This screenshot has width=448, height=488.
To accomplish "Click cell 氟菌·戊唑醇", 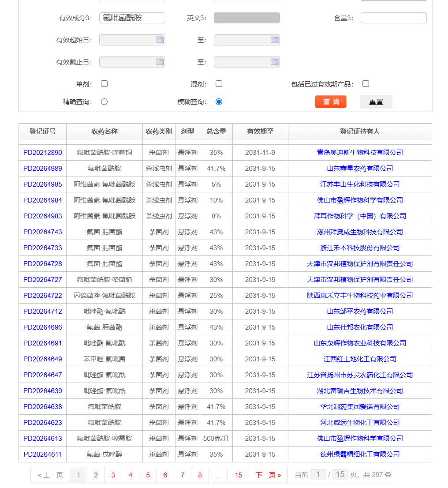I will click(105, 454).
